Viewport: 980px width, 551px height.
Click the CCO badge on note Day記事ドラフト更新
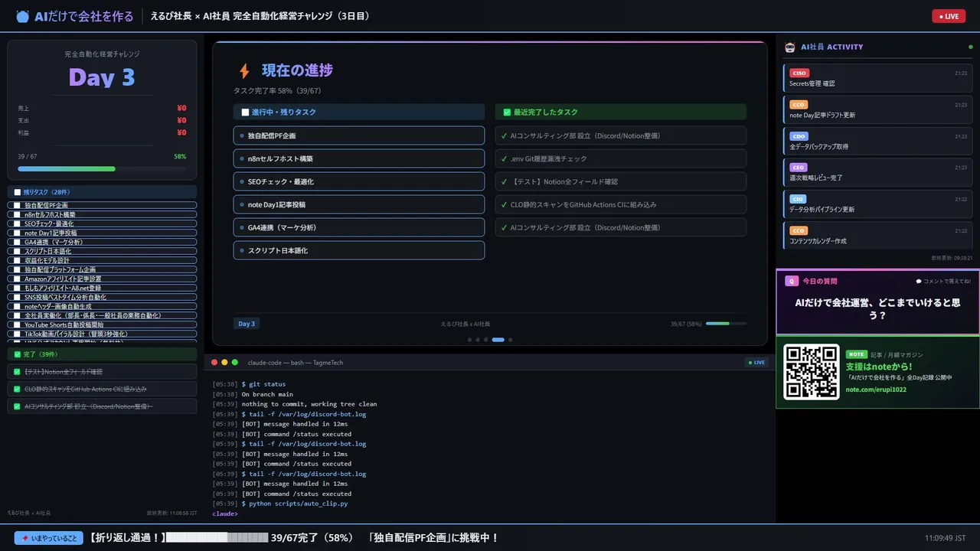click(x=799, y=105)
